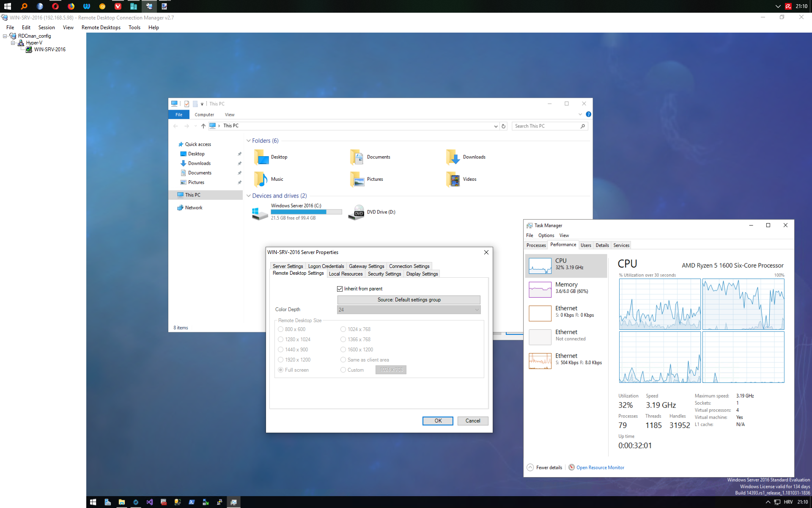Click the Open Resource Monitor icon

[571, 467]
